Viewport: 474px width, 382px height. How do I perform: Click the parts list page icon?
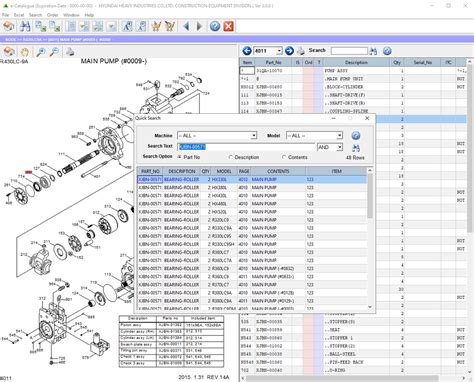pos(71,26)
